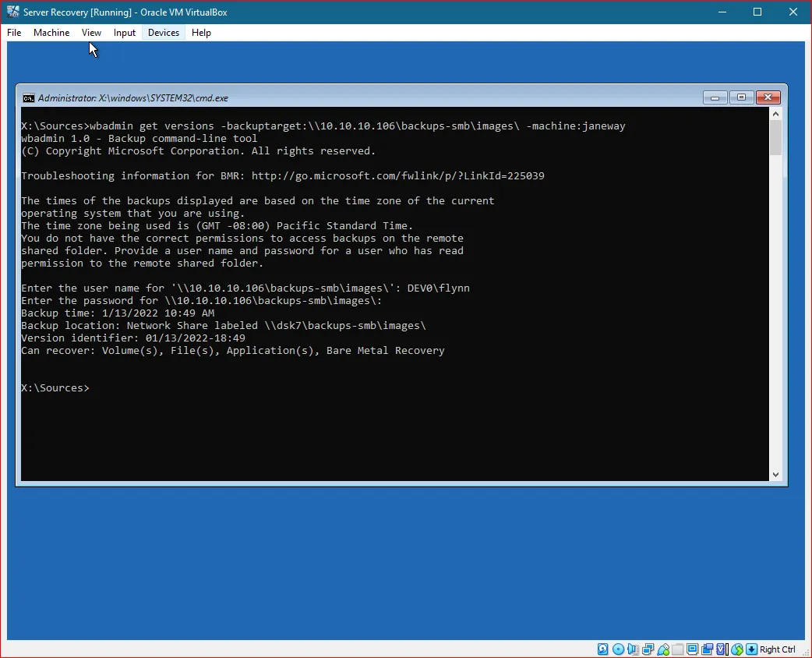812x658 pixels.
Task: Click the video recording status icon
Action: pyautogui.click(x=706, y=649)
